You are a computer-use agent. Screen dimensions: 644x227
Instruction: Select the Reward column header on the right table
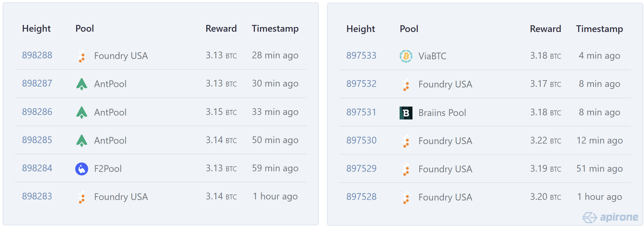545,29
